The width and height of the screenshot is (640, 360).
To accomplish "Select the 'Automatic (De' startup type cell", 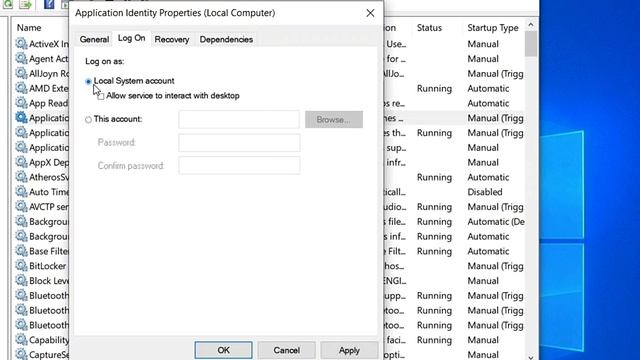I will pyautogui.click(x=496, y=222).
